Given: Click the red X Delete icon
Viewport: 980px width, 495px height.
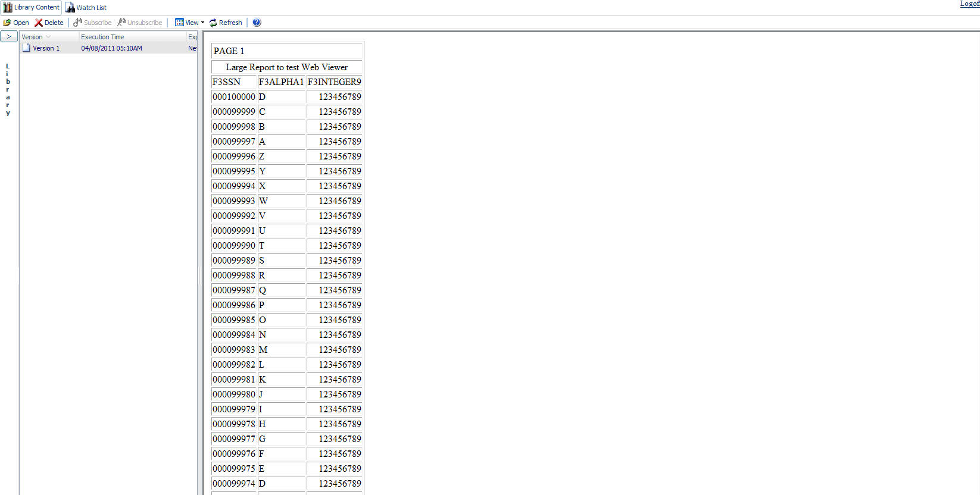Looking at the screenshot, I should coord(39,23).
